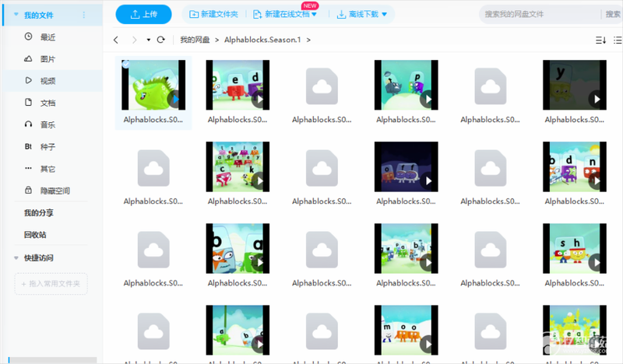Click the refresh icon in navigation bar

pos(161,40)
